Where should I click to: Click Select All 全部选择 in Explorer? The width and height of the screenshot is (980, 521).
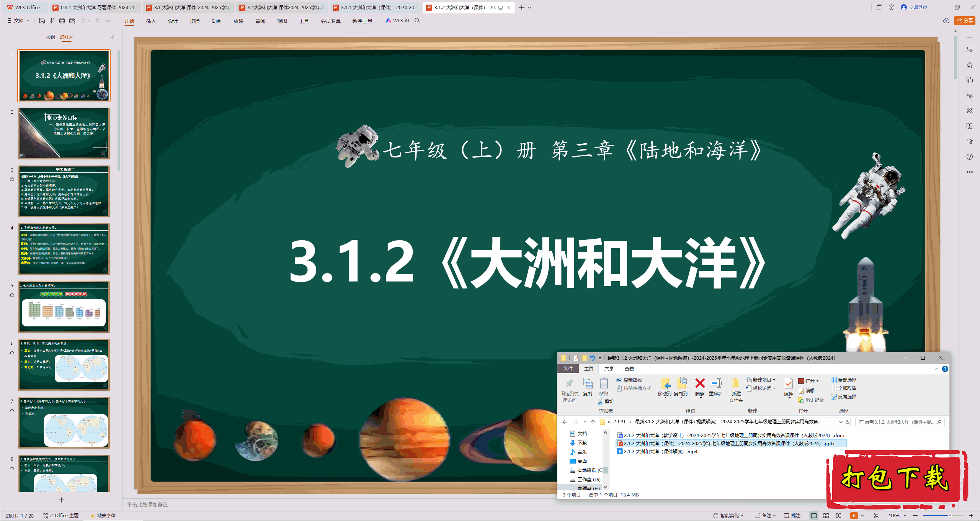click(x=843, y=380)
